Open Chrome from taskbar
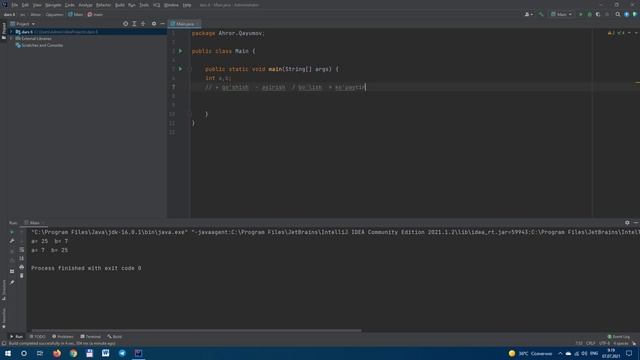The width and height of the screenshot is (640, 360). pos(73,353)
